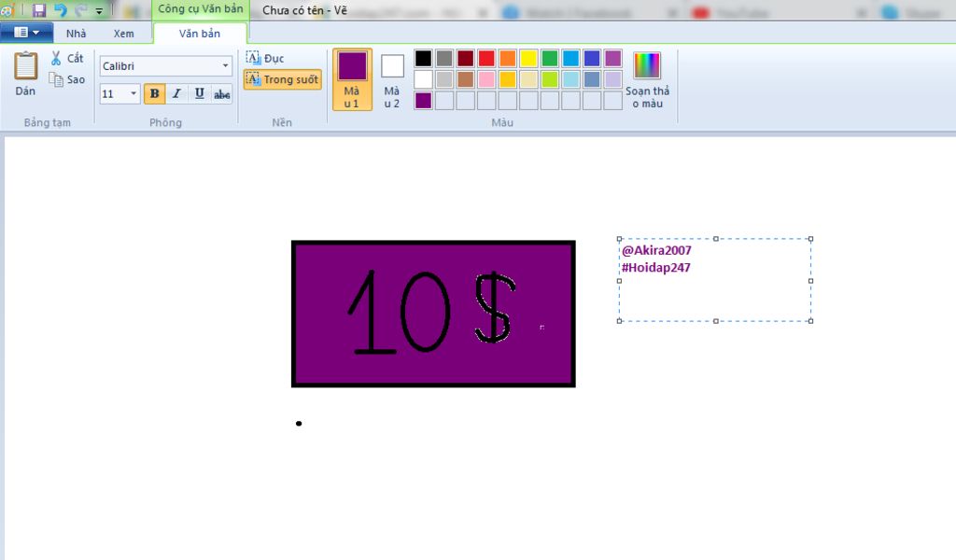Click the Dán paste clipboard icon
Image resolution: width=956 pixels, height=560 pixels.
click(25, 66)
